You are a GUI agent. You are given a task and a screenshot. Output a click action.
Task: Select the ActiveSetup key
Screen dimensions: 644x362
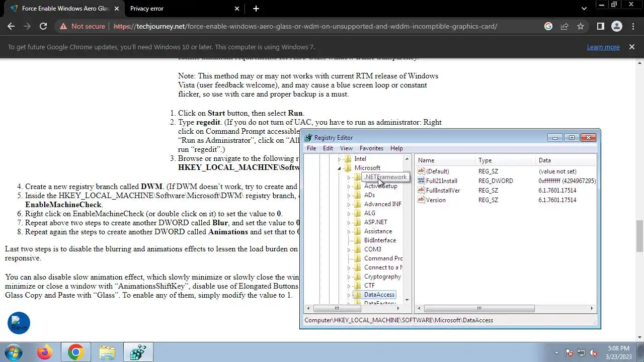click(x=380, y=186)
